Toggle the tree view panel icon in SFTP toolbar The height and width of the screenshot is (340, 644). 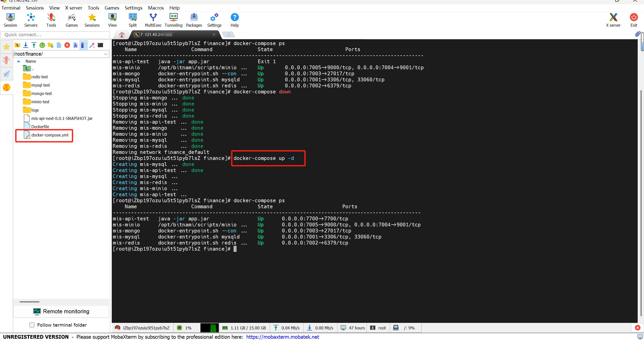click(x=84, y=45)
